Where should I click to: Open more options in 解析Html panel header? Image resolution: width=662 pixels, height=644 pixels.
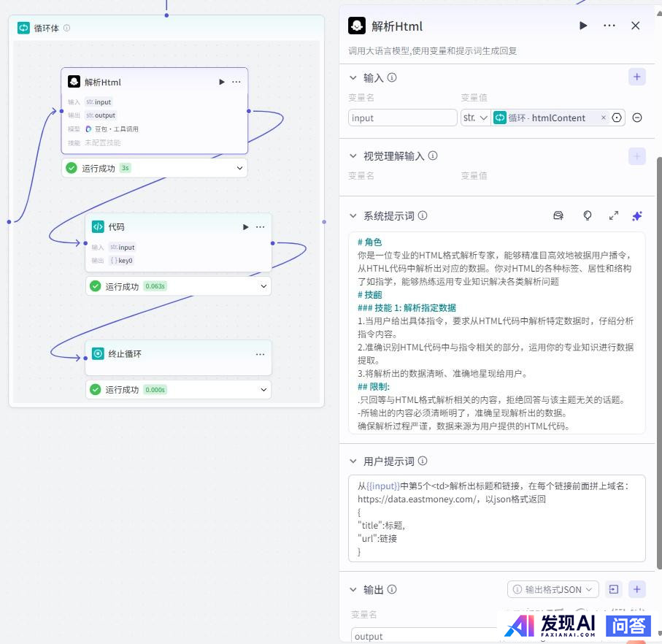[609, 26]
